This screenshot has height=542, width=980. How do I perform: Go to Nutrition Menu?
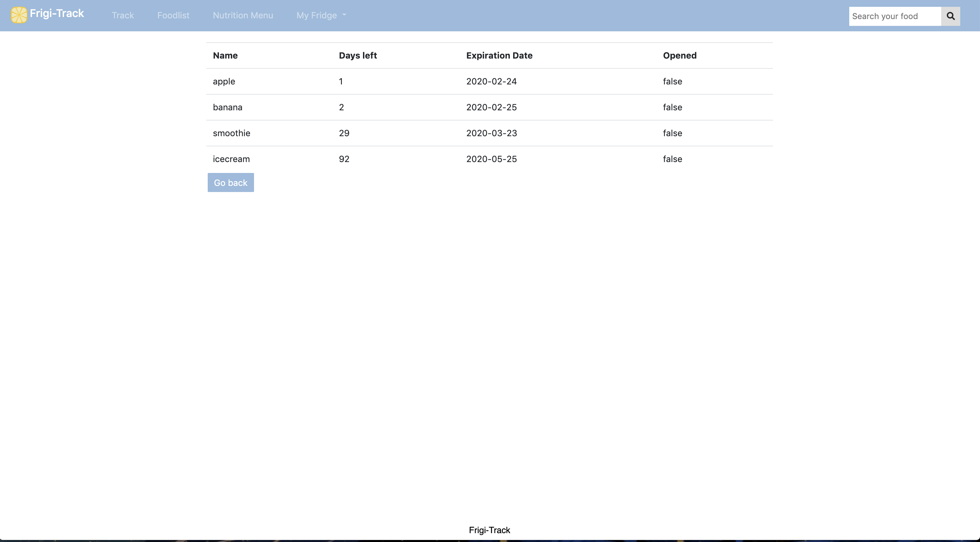[x=243, y=15]
